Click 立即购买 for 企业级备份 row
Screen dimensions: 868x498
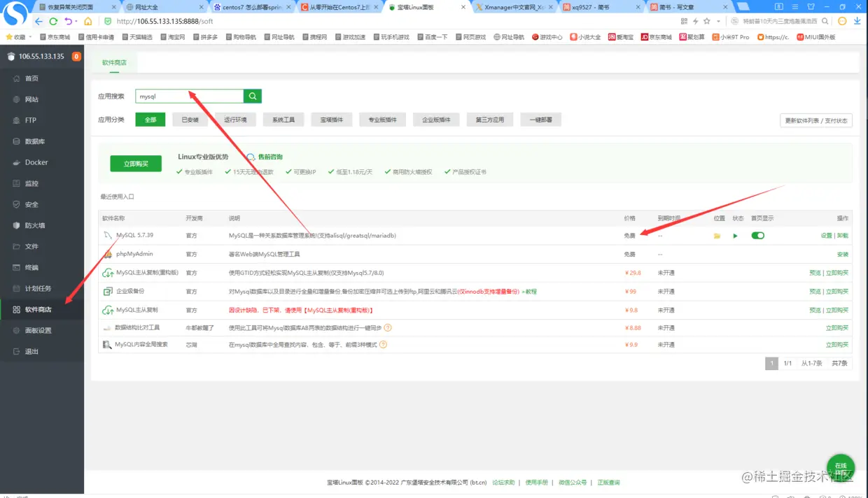point(837,291)
